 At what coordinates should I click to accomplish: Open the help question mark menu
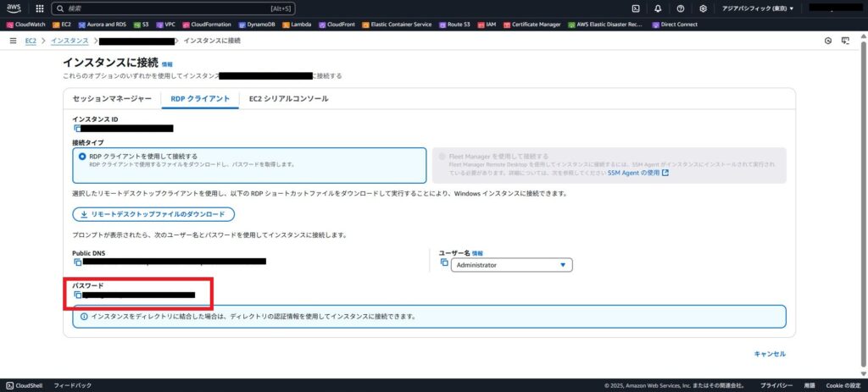(681, 8)
